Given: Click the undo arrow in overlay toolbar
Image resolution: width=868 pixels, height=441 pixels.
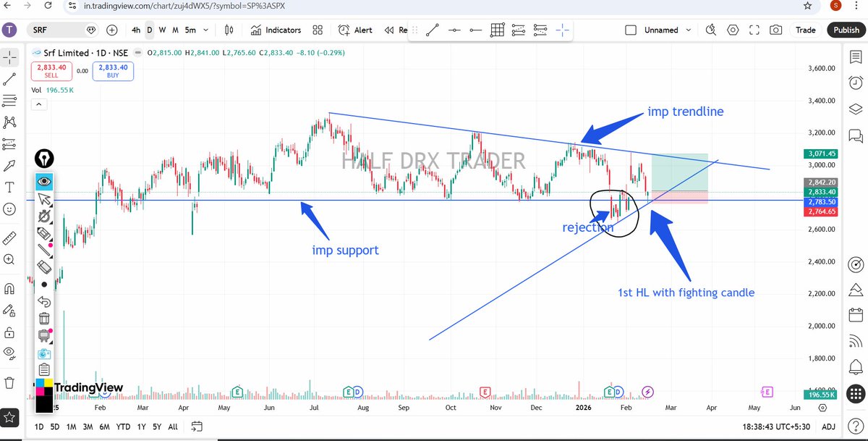Looking at the screenshot, I should 44,301.
